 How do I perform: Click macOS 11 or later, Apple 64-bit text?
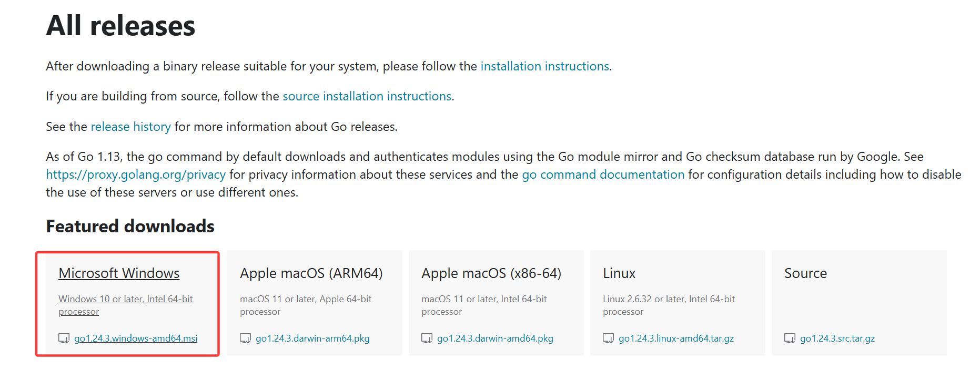306,305
